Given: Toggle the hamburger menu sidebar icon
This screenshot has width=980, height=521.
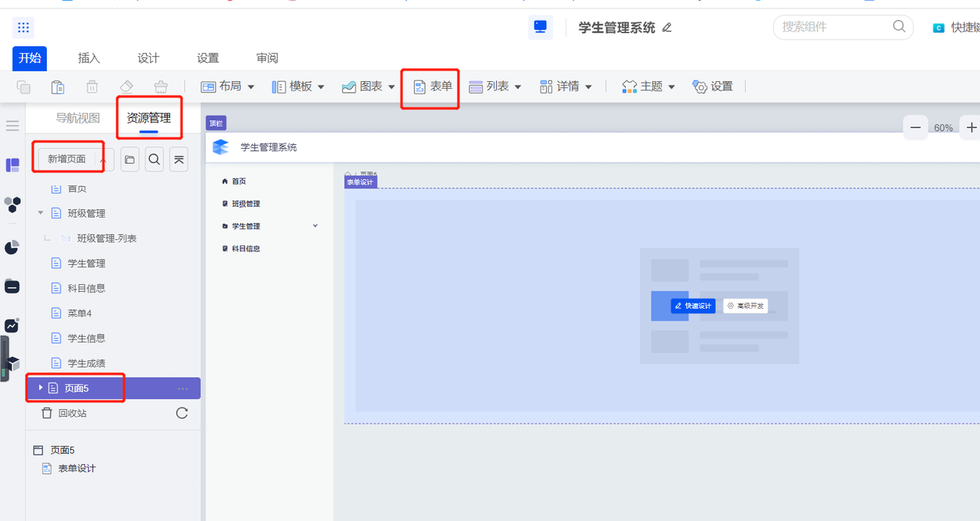Looking at the screenshot, I should 12,126.
